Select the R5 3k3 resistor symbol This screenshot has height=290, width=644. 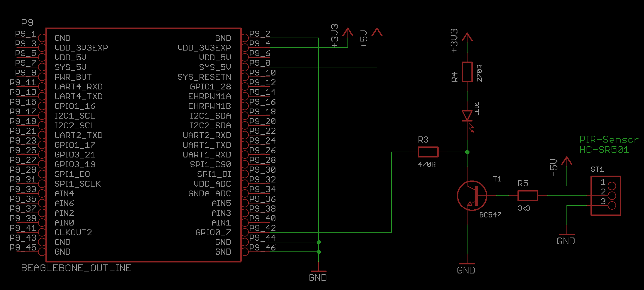tap(528, 196)
